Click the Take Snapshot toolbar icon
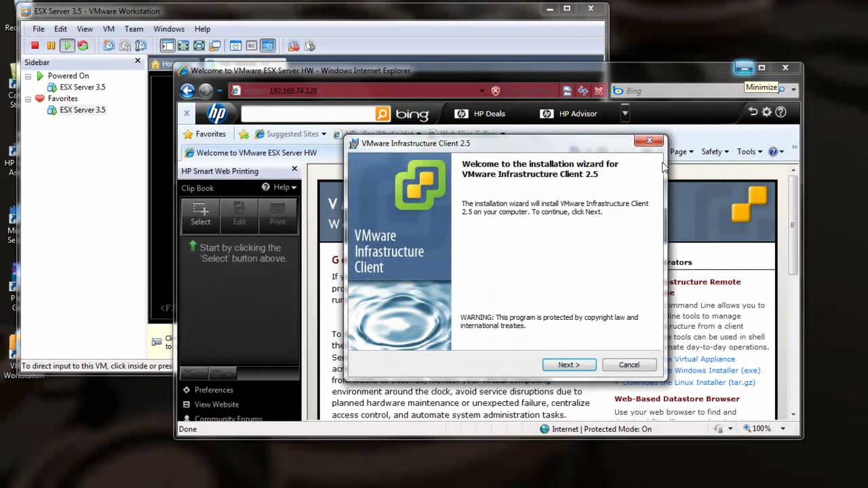The height and width of the screenshot is (488, 868). click(x=109, y=46)
